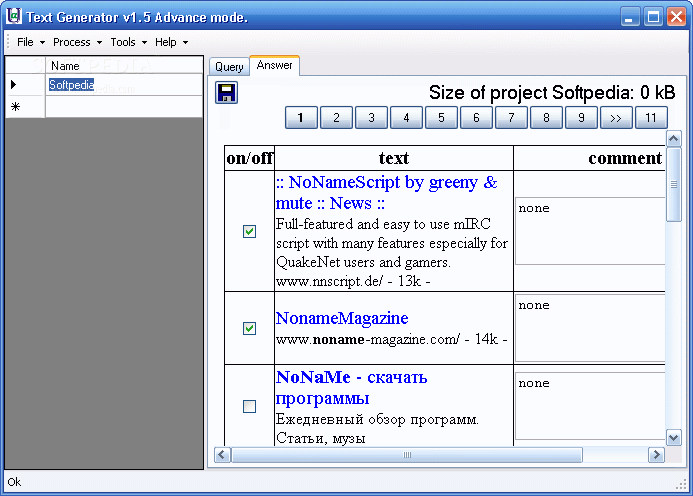
Task: Click the >> next pages button
Action: 616,118
